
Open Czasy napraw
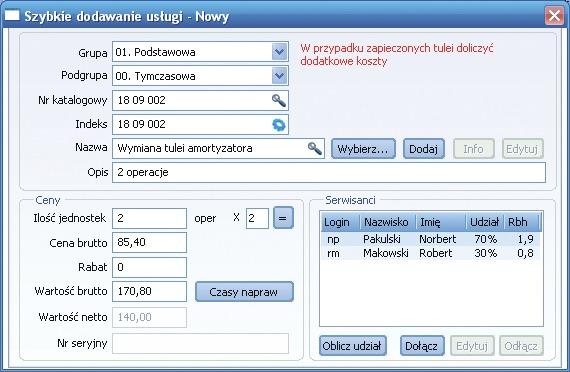point(244,292)
